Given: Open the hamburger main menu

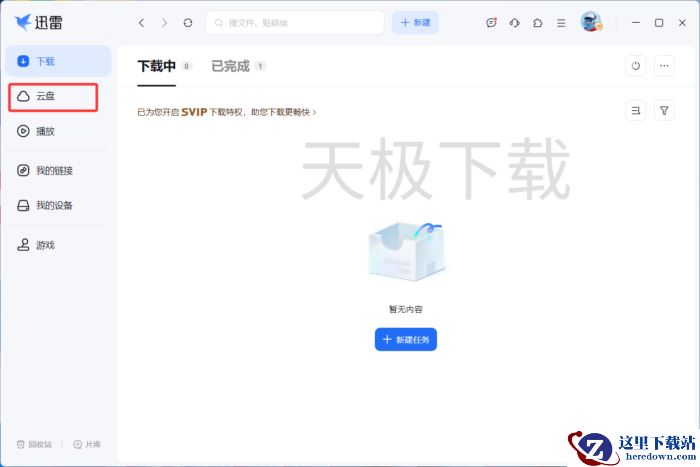Looking at the screenshot, I should tap(561, 23).
